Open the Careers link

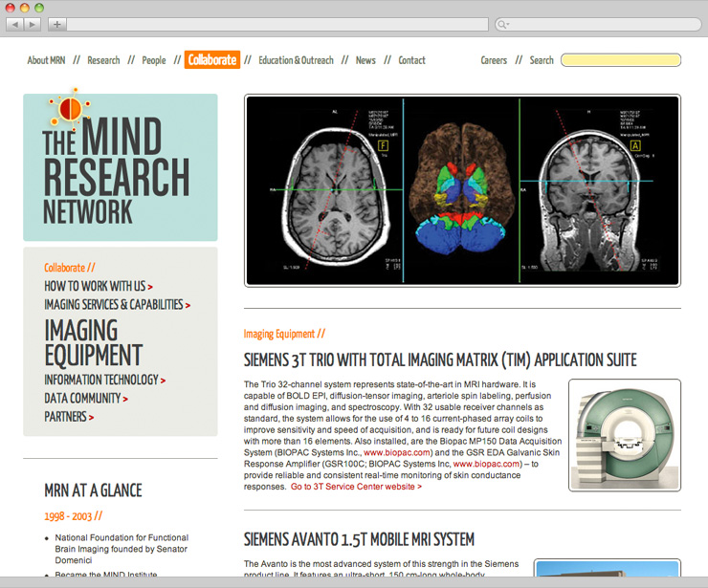coord(494,60)
